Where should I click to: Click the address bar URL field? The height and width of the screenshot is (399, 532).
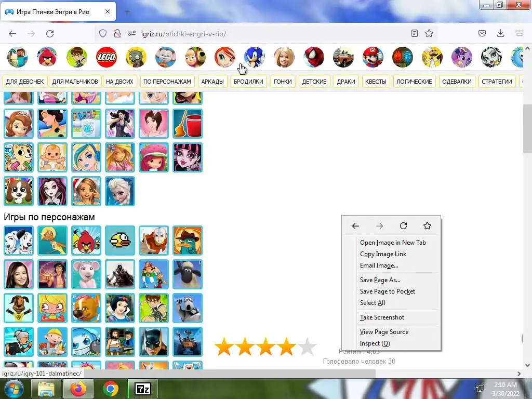click(268, 34)
